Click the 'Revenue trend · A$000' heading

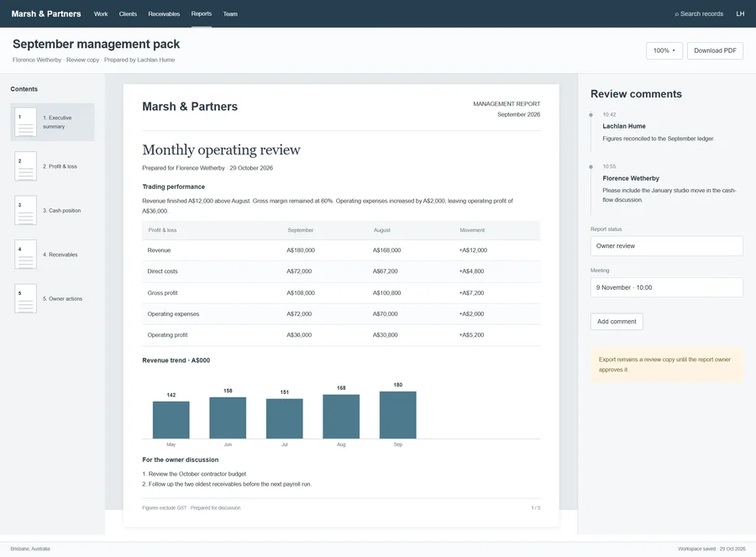(x=176, y=360)
